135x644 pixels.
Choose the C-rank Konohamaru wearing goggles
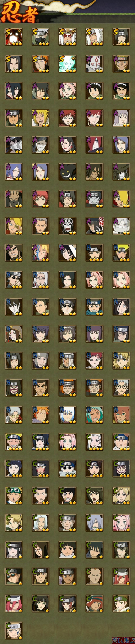(14, 495)
